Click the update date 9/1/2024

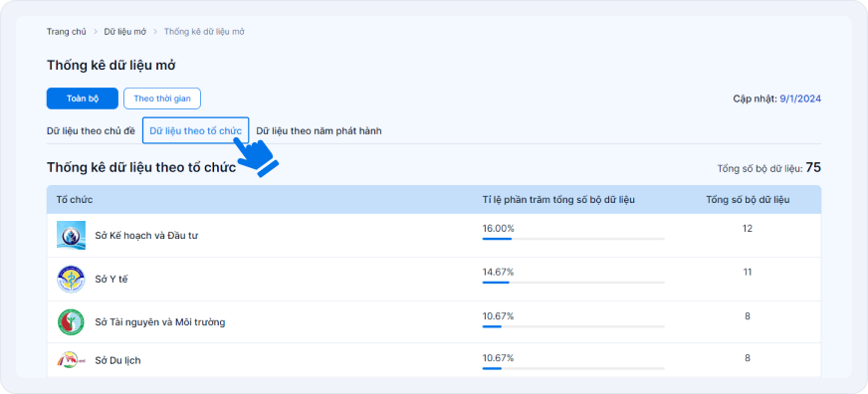point(800,99)
